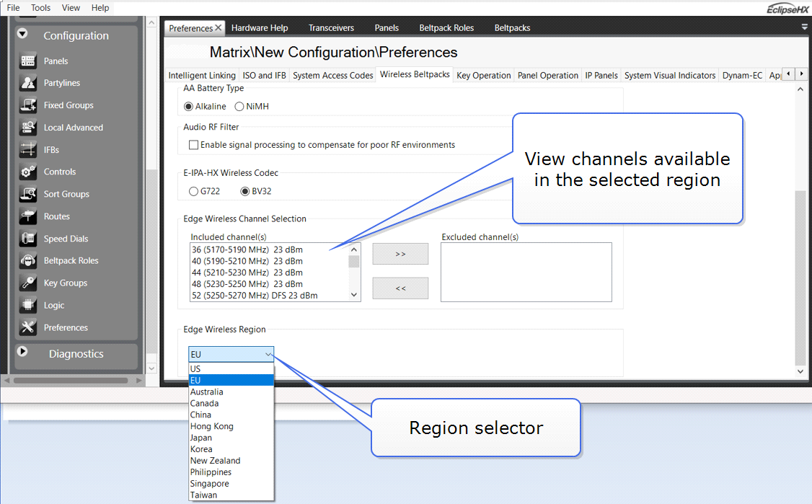Open the File menu
The width and height of the screenshot is (812, 504).
click(x=13, y=8)
